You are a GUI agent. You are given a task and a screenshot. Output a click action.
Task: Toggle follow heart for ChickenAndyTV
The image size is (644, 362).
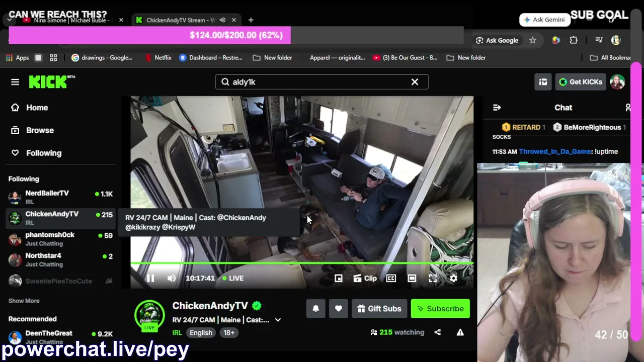tap(339, 309)
